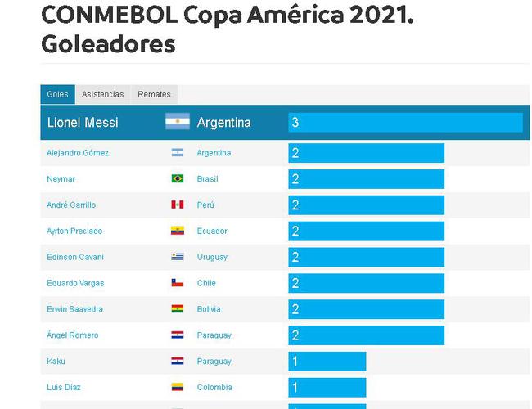This screenshot has height=409, width=532.
Task: Click Messi's 3-goal bar
Action: click(x=405, y=122)
